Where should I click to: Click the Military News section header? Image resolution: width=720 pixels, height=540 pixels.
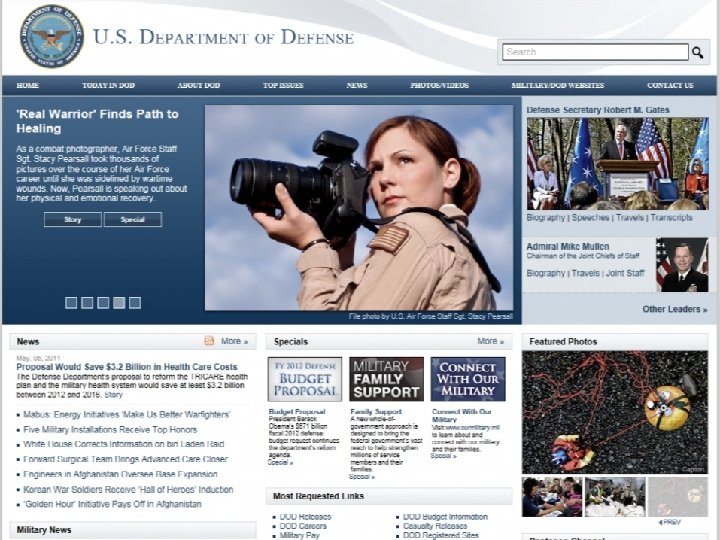133,530
